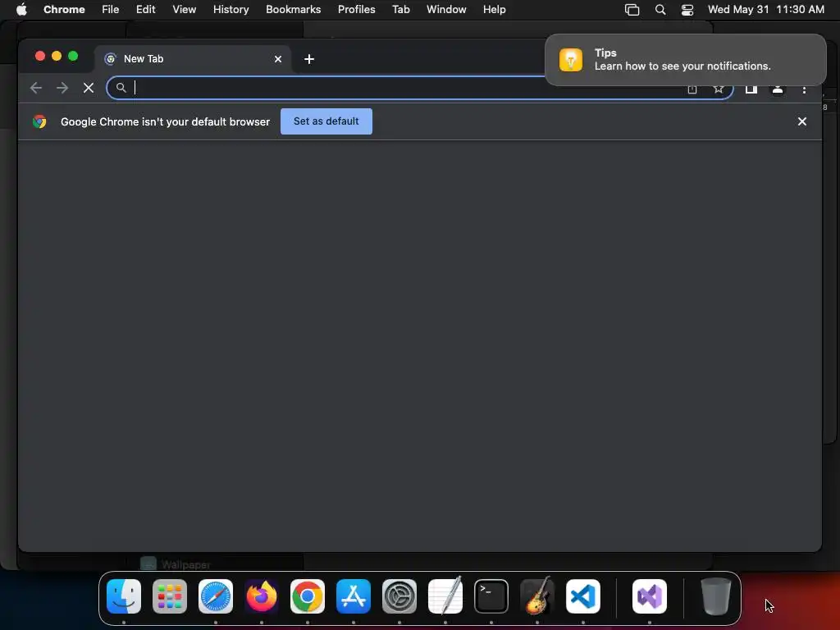Screen dimensions: 840x630
Task: Open App Store from the Dock
Action: pos(354,596)
